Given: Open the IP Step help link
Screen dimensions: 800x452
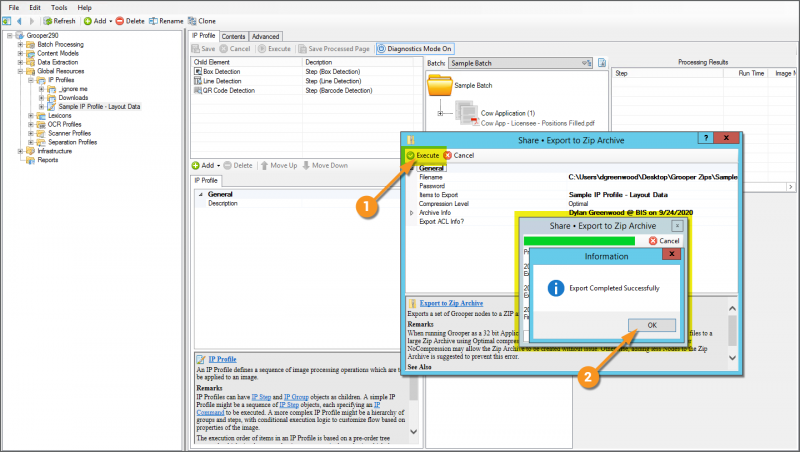Looking at the screenshot, I should (x=261, y=397).
